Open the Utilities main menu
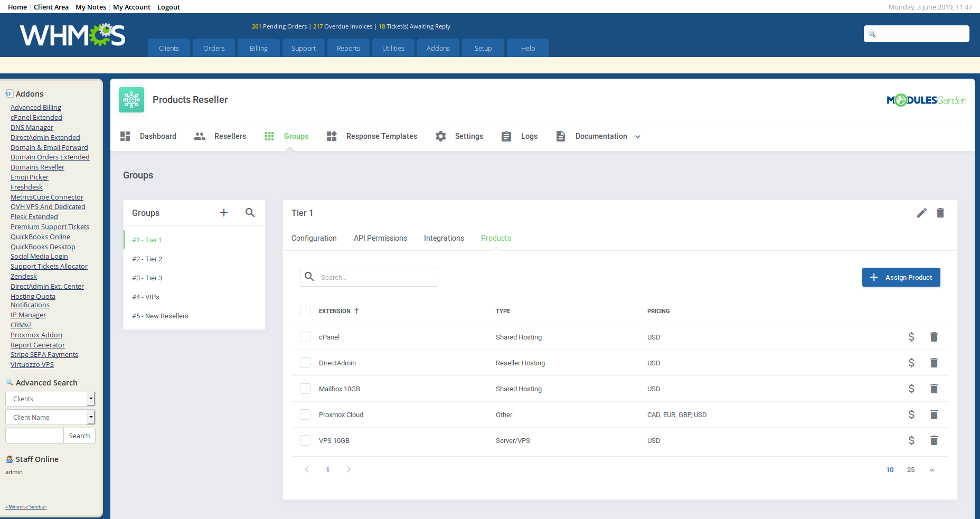 pyautogui.click(x=393, y=48)
